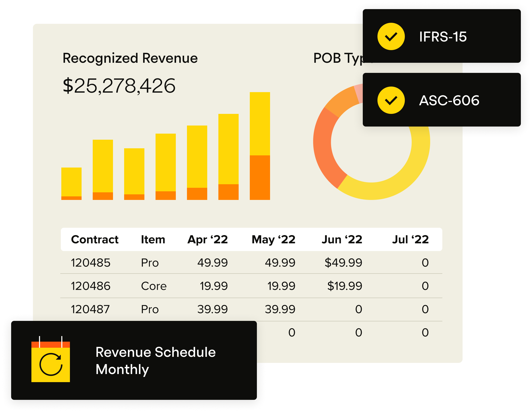
Task: Open contract 120485 details
Action: click(91, 263)
